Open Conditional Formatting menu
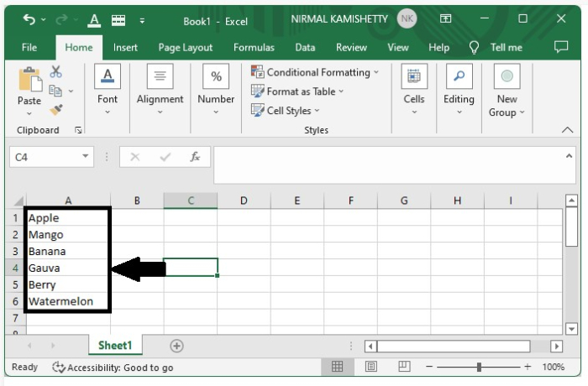The image size is (588, 386). click(315, 72)
